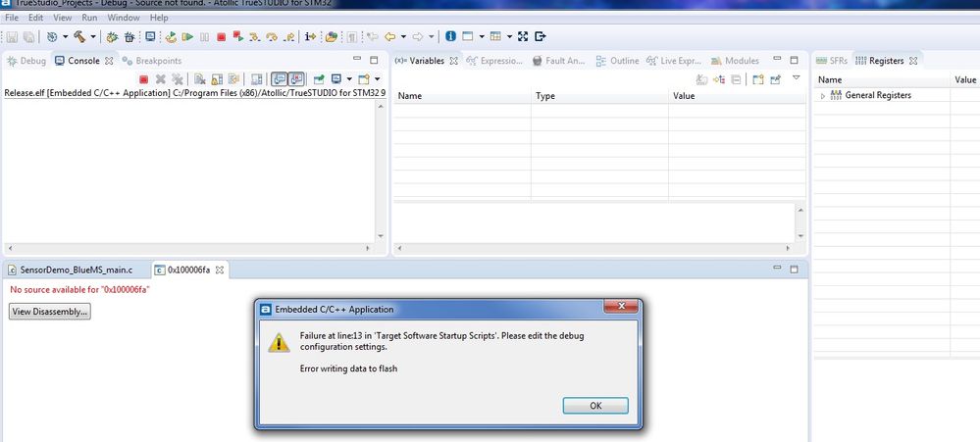
Task: Open the Edit menu
Action: (x=35, y=18)
